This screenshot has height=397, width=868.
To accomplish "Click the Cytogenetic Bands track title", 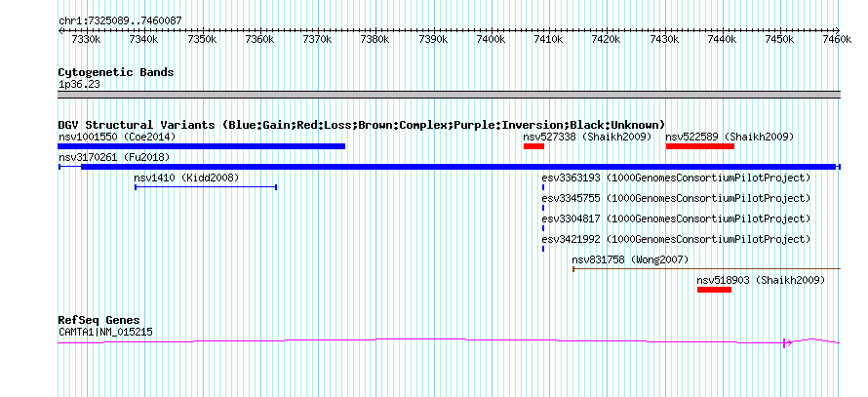I will click(x=116, y=72).
